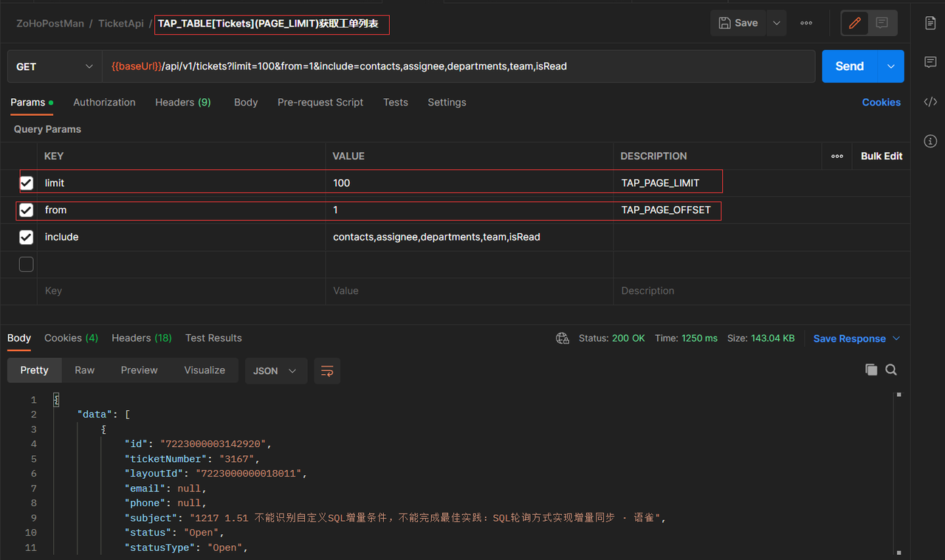This screenshot has height=560, width=945.
Task: Click the Save Response link
Action: (849, 339)
